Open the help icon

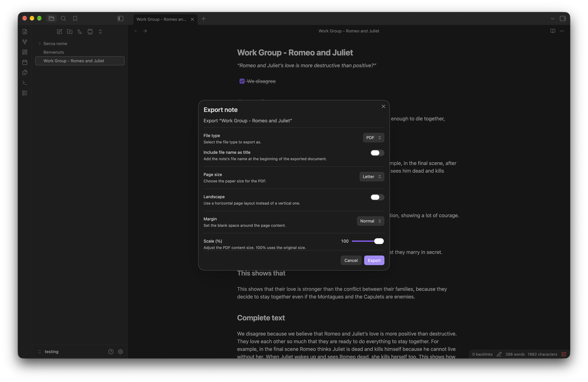click(111, 352)
